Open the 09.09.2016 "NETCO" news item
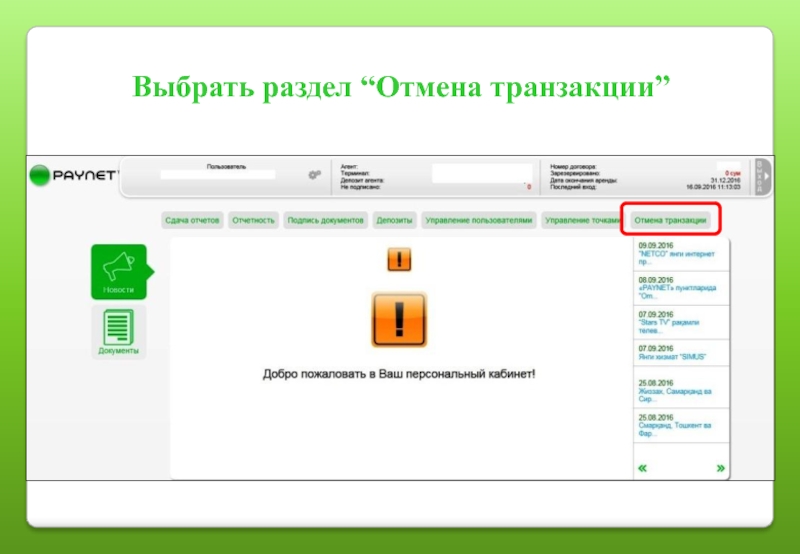 (681, 254)
